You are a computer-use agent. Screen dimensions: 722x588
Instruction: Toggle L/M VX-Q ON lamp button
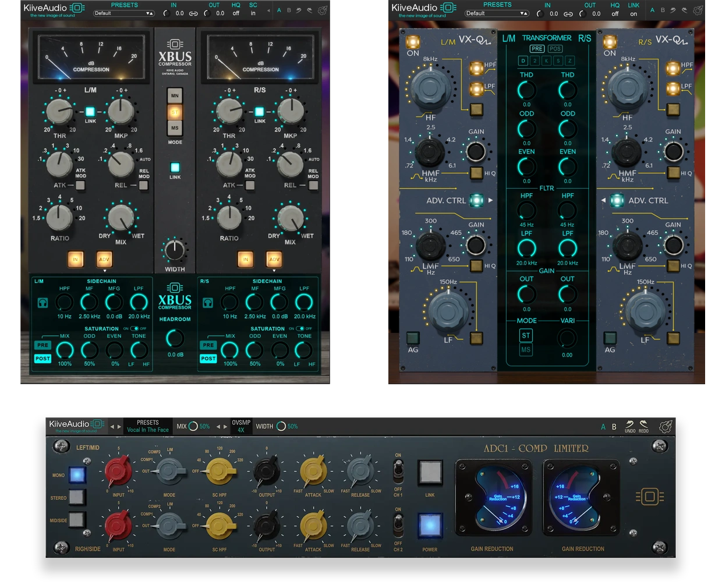pyautogui.click(x=413, y=42)
